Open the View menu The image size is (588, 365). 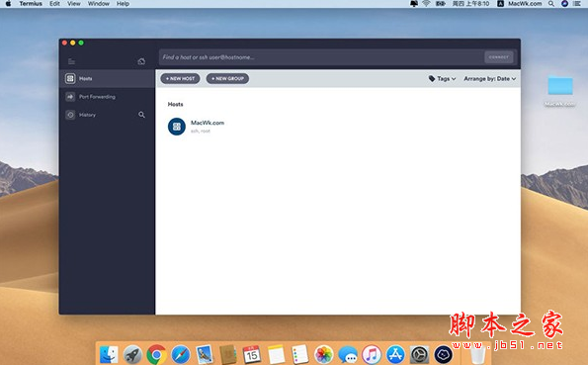(x=74, y=4)
